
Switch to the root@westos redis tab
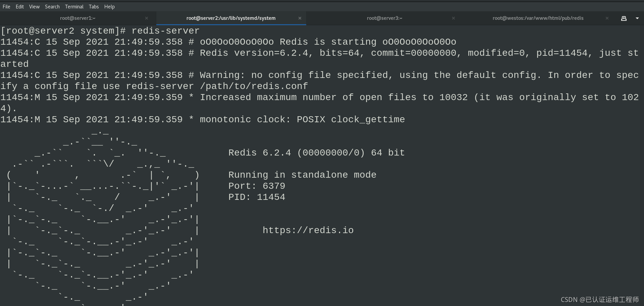[538, 18]
